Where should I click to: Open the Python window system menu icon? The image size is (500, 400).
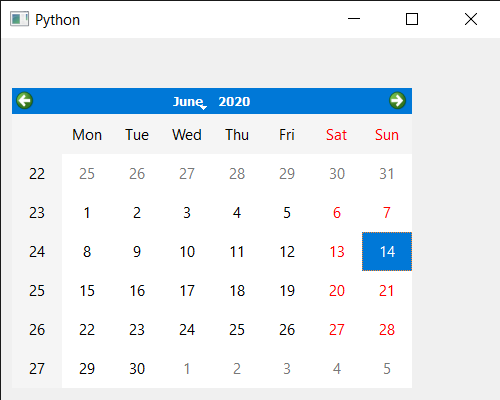click(x=19, y=19)
